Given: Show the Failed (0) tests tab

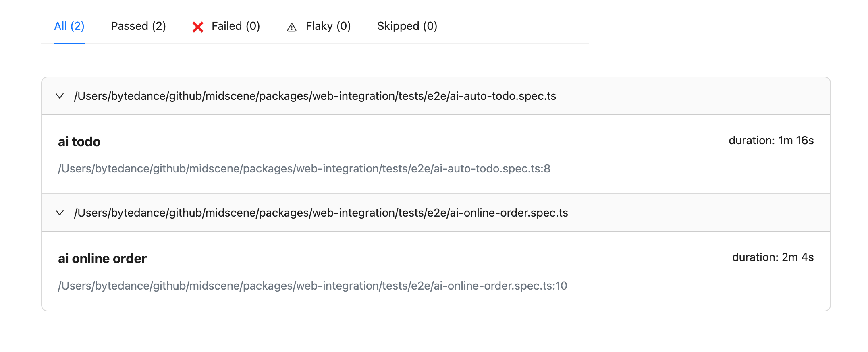Looking at the screenshot, I should pos(235,26).
